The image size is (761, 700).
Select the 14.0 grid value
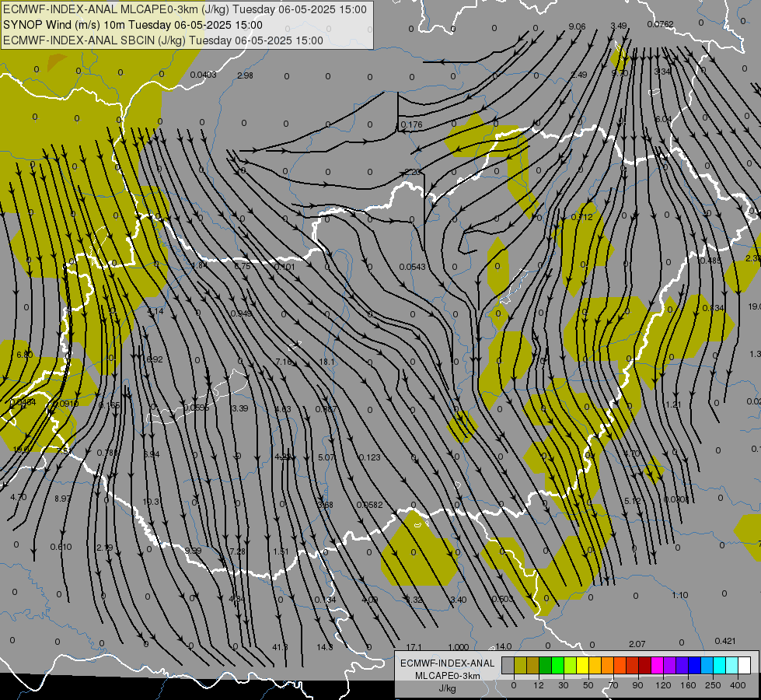[x=503, y=646]
